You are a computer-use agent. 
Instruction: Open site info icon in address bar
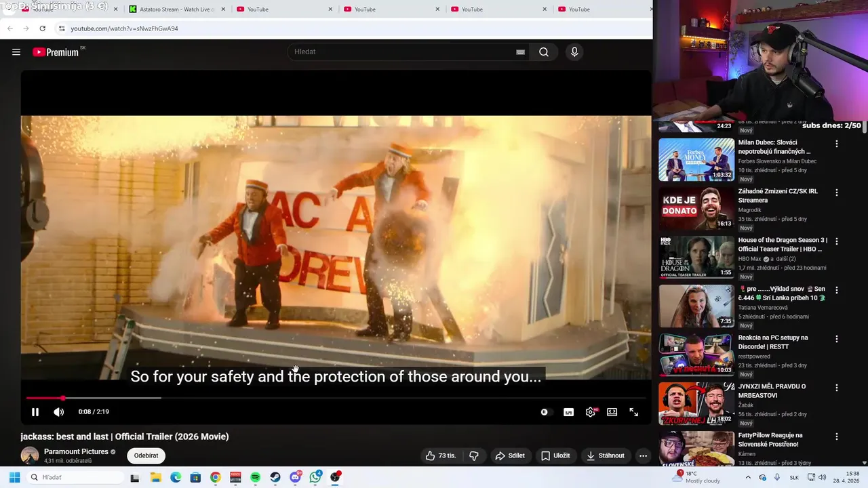(61, 28)
